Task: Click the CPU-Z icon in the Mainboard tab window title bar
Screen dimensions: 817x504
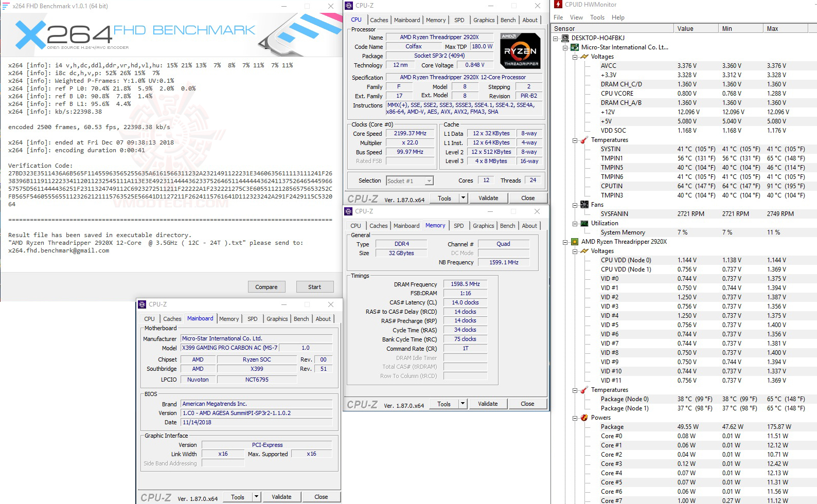Action: [x=143, y=304]
